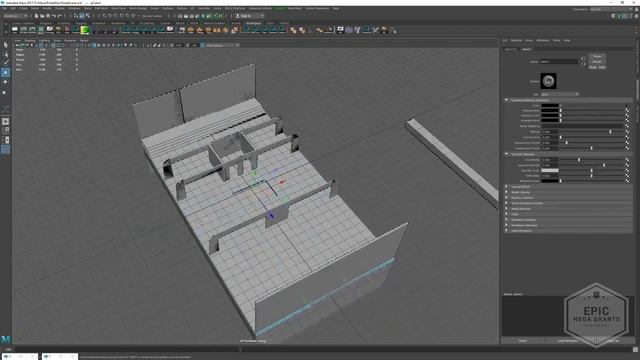The image size is (640, 360).
Task: Click the Diffuse slider handle
Action: tap(610, 132)
